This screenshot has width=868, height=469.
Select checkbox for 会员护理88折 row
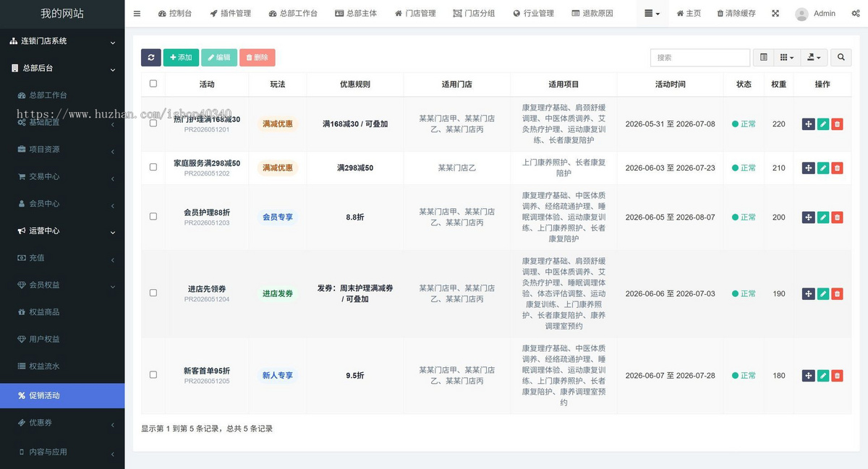click(x=153, y=216)
